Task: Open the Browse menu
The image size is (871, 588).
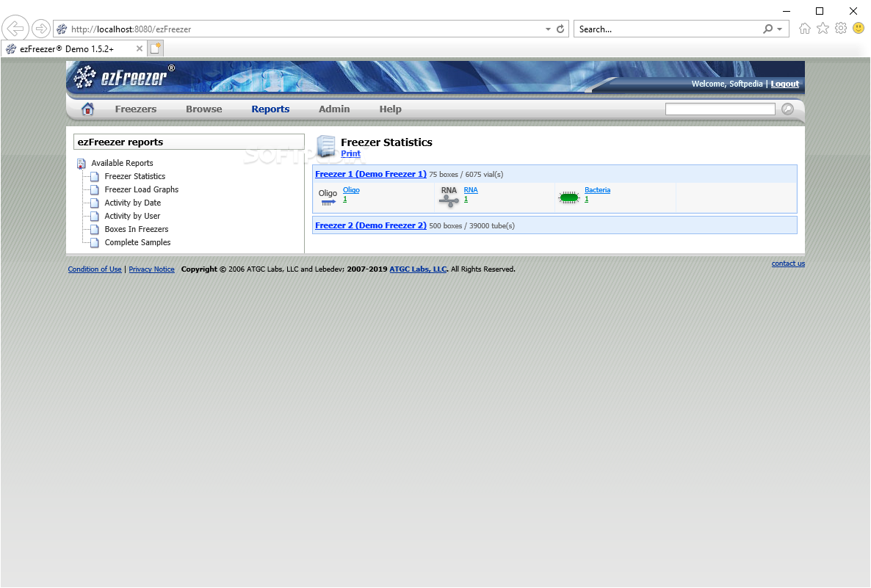Action: coord(204,109)
